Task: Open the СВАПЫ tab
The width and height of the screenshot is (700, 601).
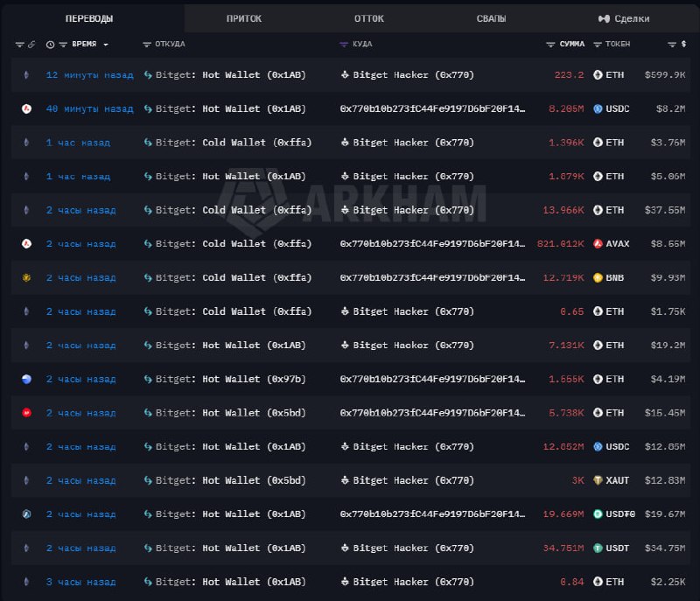Action: pos(491,18)
